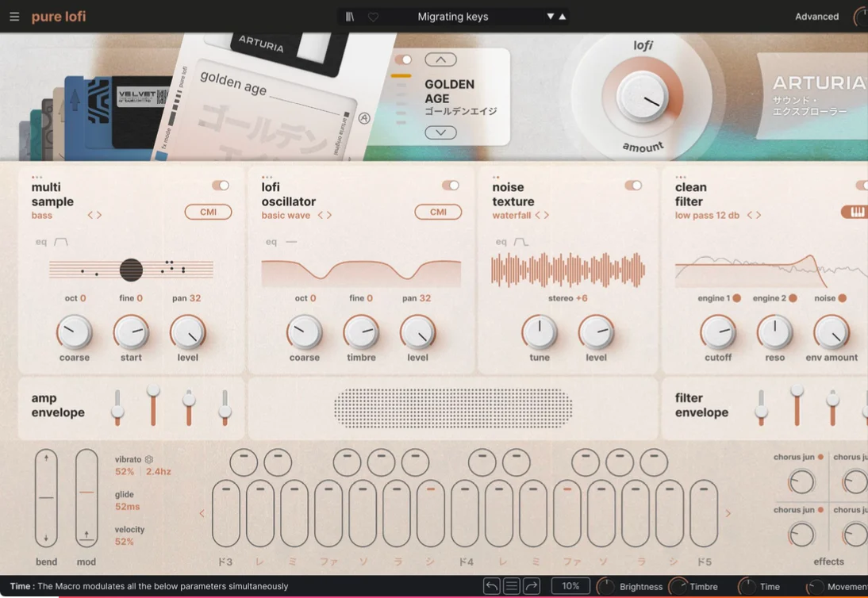Image resolution: width=868 pixels, height=598 pixels.
Task: Click the first amp envelope slider
Action: point(117,408)
